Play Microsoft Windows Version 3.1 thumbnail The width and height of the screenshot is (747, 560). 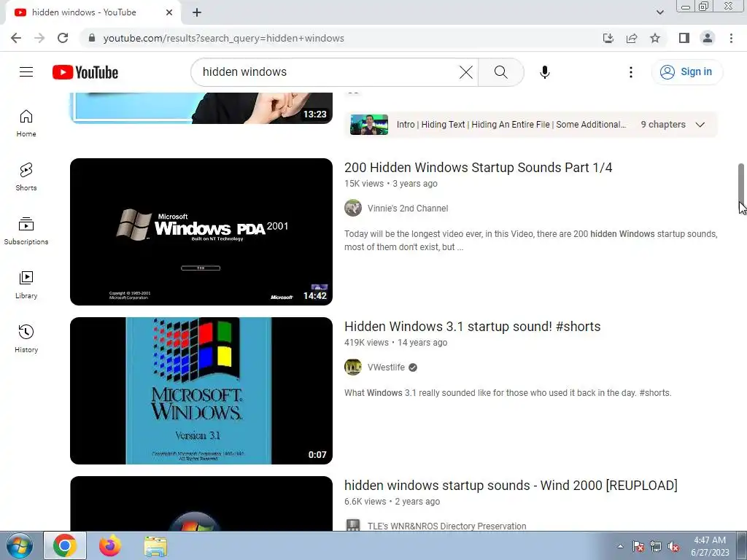201,391
